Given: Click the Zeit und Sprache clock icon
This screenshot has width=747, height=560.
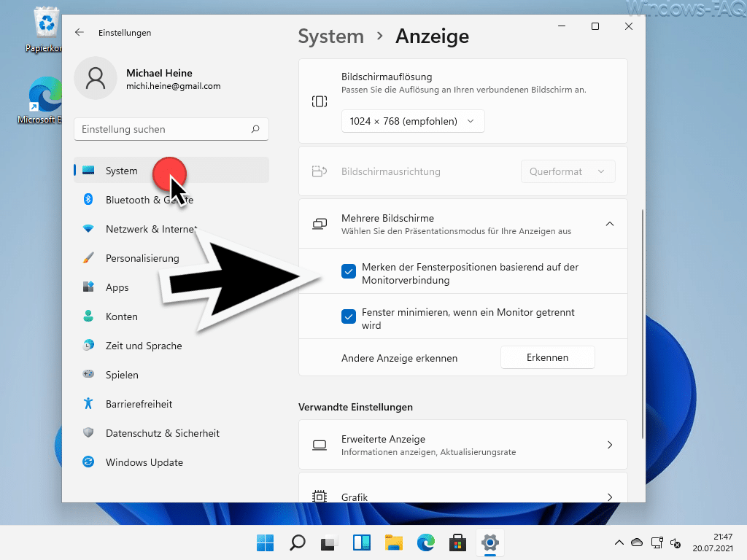Looking at the screenshot, I should [x=88, y=345].
